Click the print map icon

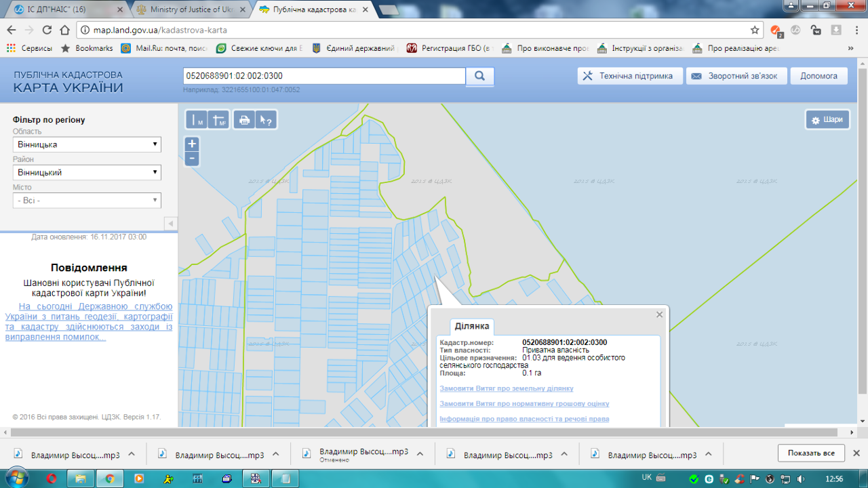coord(244,120)
